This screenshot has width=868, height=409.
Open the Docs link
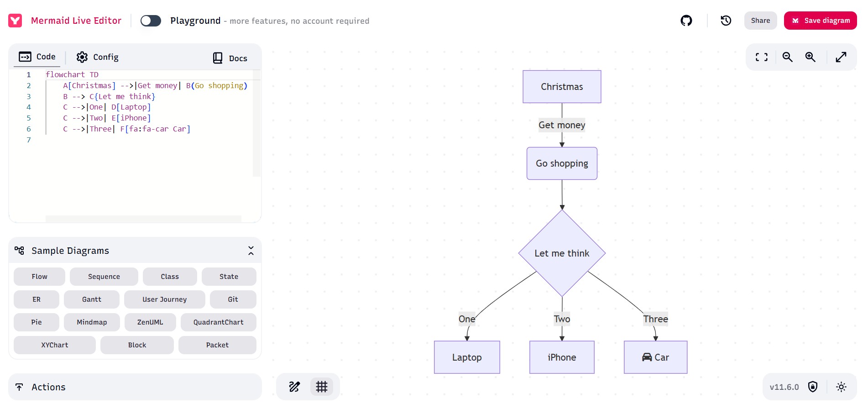click(230, 58)
